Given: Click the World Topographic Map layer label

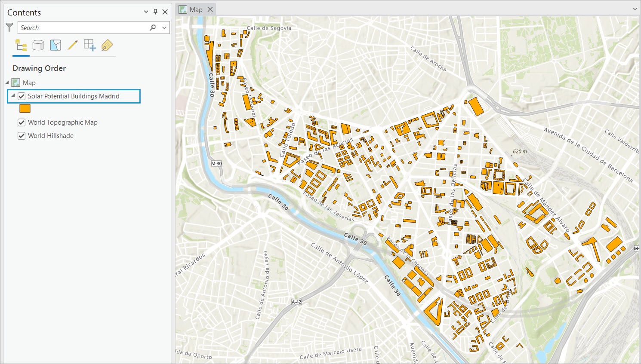Looking at the screenshot, I should tap(63, 122).
